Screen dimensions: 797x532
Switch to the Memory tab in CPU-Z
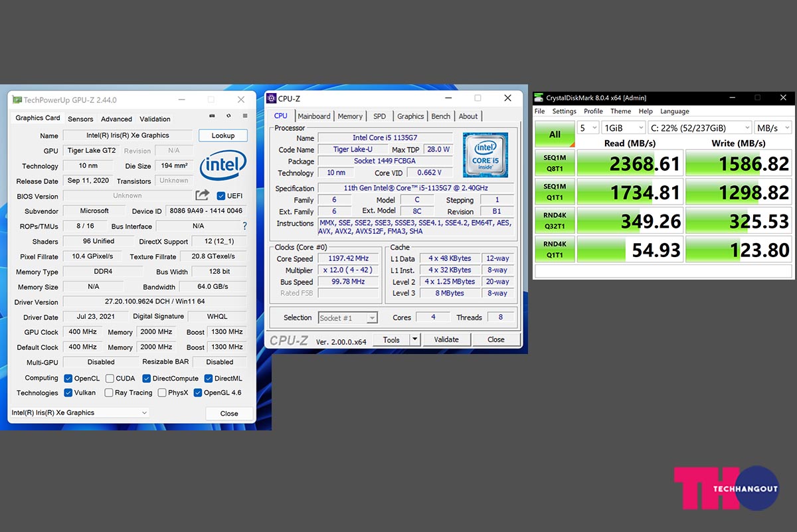[350, 116]
